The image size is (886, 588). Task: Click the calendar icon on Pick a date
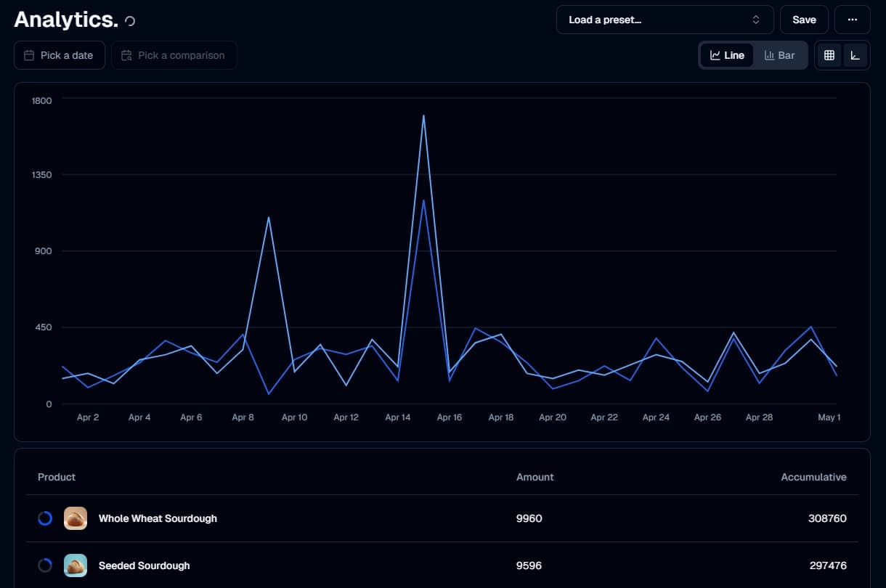pyautogui.click(x=28, y=55)
